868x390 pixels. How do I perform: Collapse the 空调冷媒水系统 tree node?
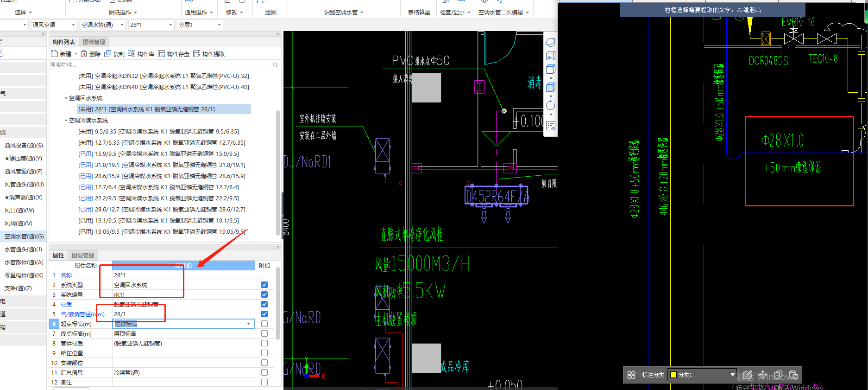tap(66, 121)
